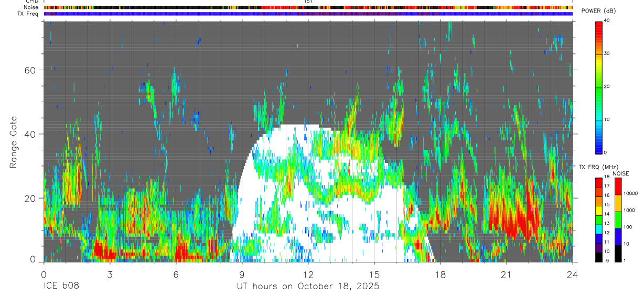Image resolution: width=644 pixels, height=297 pixels.
Task: Click the 21 tick label on UT hours axis
Action: (x=506, y=274)
